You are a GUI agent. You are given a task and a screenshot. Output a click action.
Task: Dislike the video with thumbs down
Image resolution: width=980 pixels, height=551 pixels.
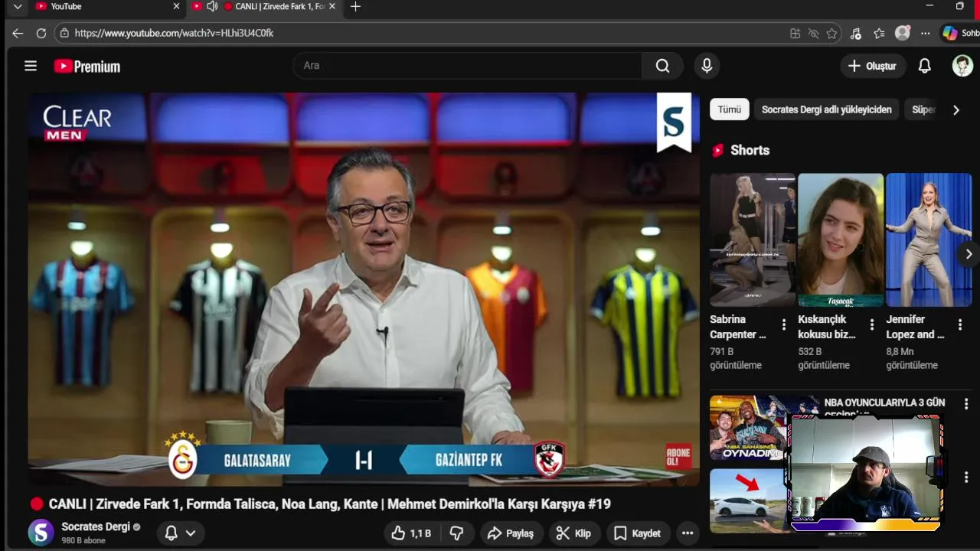(456, 533)
